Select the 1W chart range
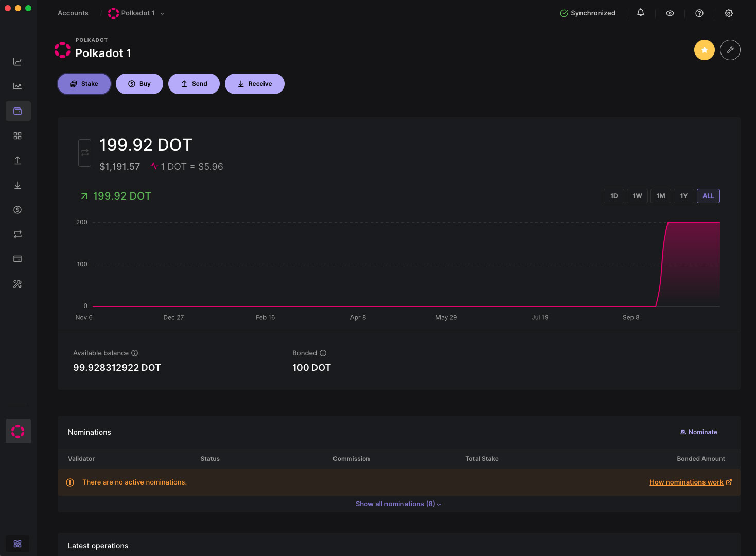This screenshot has width=756, height=556. tap(637, 196)
